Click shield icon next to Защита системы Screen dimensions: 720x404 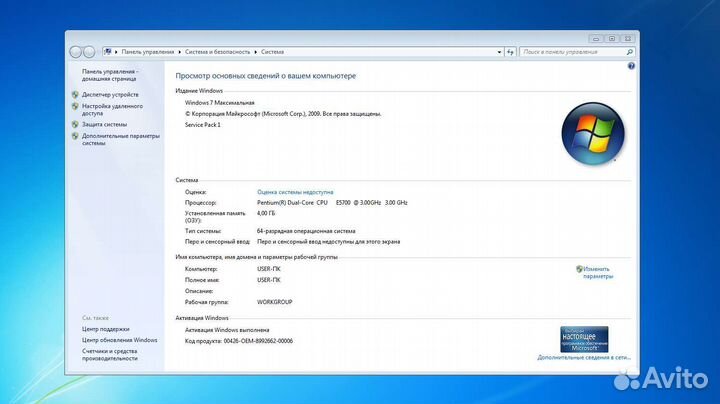tap(75, 124)
